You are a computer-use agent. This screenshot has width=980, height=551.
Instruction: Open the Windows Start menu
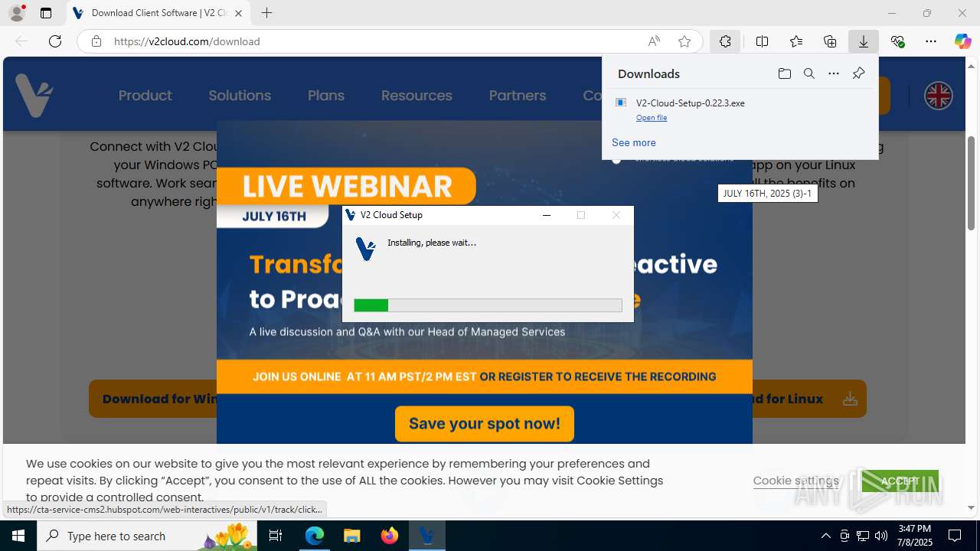(x=18, y=536)
